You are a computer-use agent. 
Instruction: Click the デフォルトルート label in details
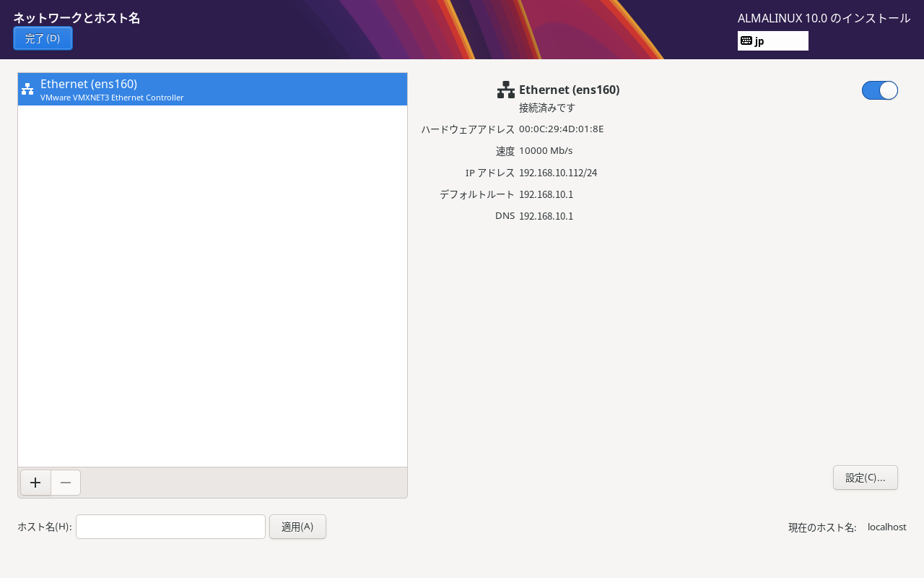[x=477, y=194]
